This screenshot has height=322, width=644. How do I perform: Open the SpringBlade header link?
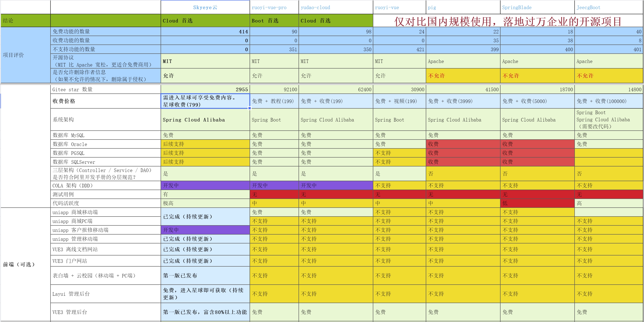click(517, 8)
